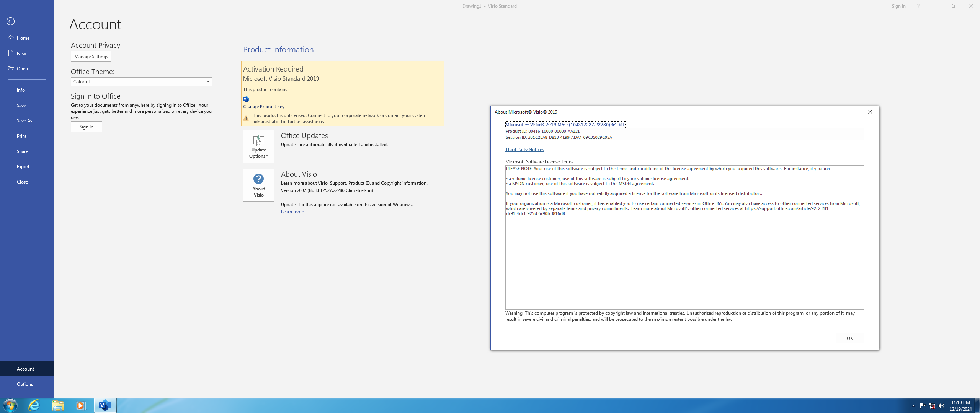Open Visio Options from the sidebar
Image resolution: width=980 pixels, height=413 pixels.
pos(27,384)
